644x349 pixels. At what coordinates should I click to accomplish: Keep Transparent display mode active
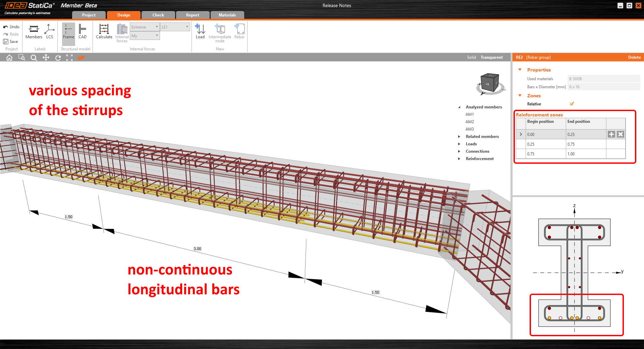pyautogui.click(x=491, y=57)
